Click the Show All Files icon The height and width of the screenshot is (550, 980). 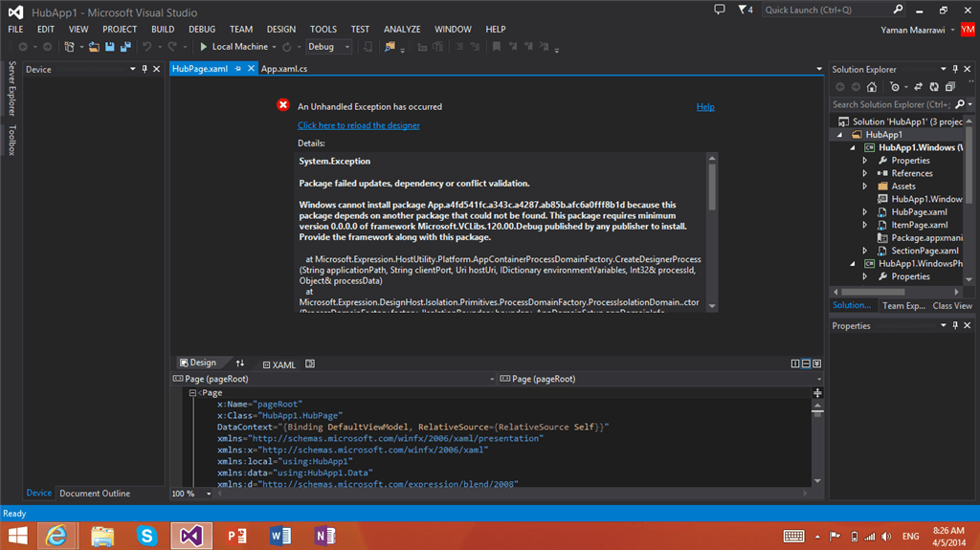[x=950, y=87]
